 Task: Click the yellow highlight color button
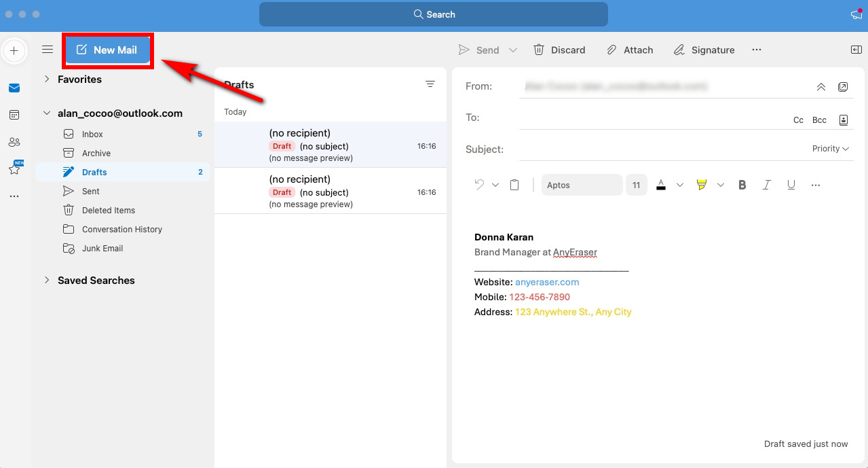[702, 185]
